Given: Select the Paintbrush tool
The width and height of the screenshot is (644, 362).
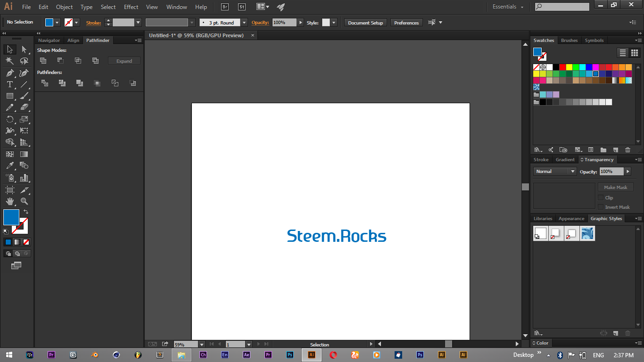Looking at the screenshot, I should coord(25,96).
